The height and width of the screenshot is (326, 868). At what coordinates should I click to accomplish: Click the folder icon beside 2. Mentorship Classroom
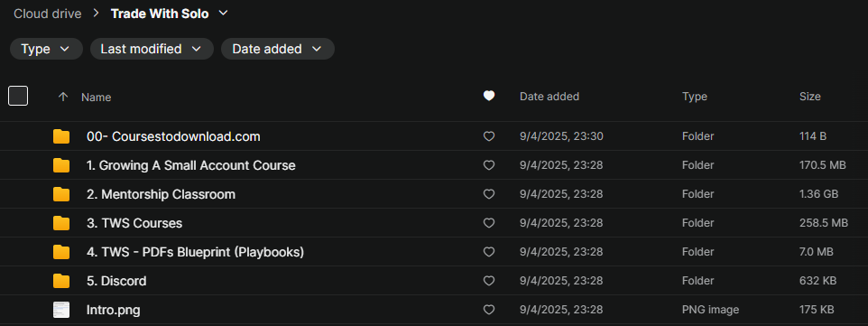click(61, 194)
